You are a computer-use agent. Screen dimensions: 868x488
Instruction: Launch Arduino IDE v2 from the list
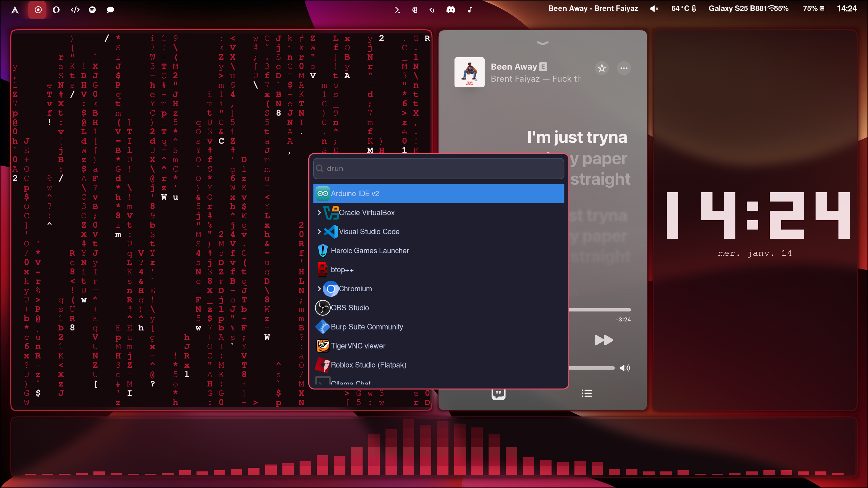(439, 193)
